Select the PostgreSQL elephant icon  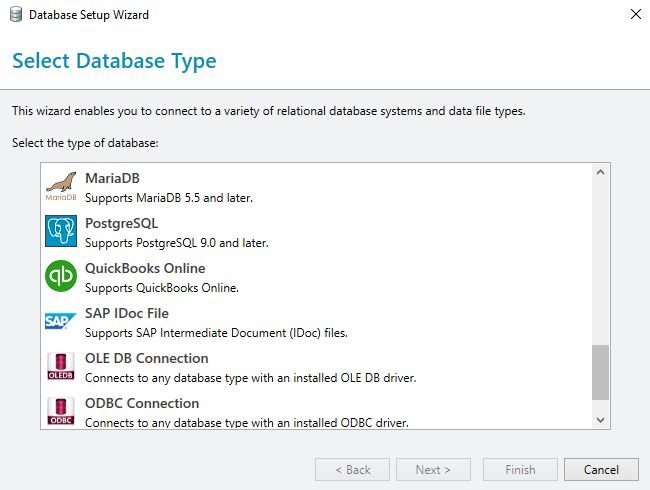pyautogui.click(x=61, y=231)
